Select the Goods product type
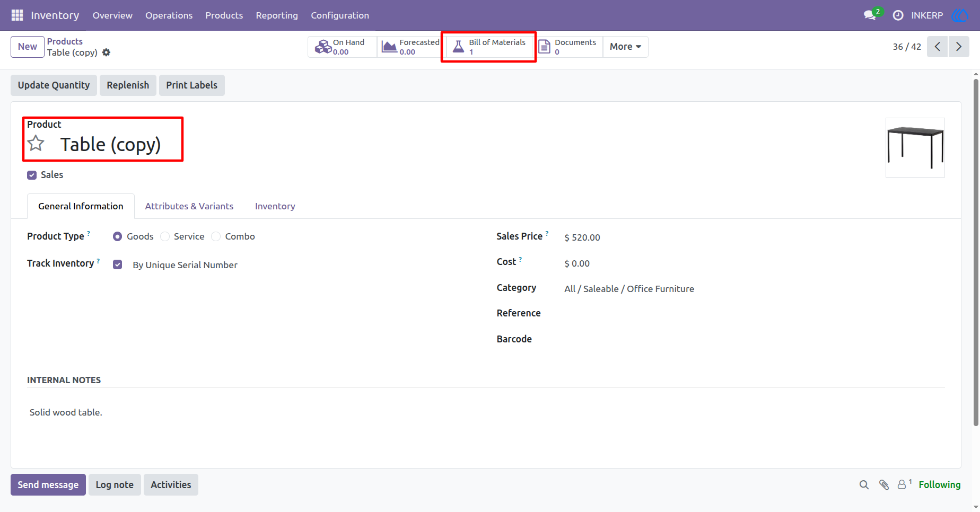 [117, 236]
